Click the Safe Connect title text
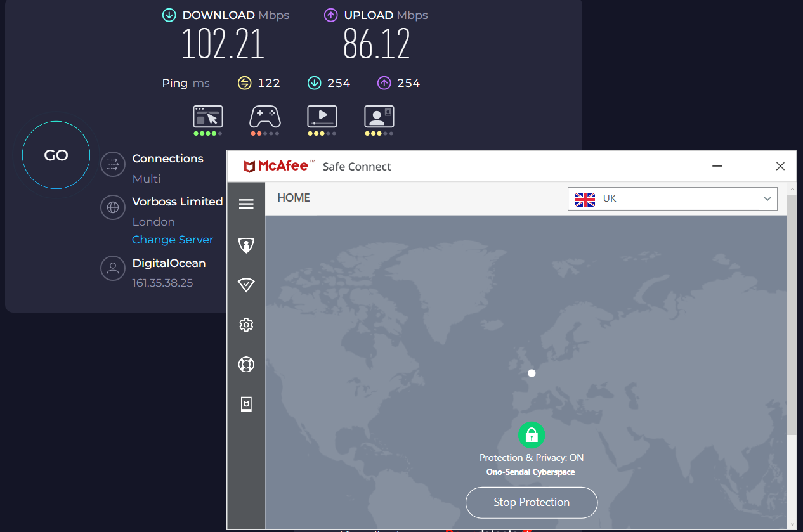Screen dimensions: 803x532 pos(357,167)
